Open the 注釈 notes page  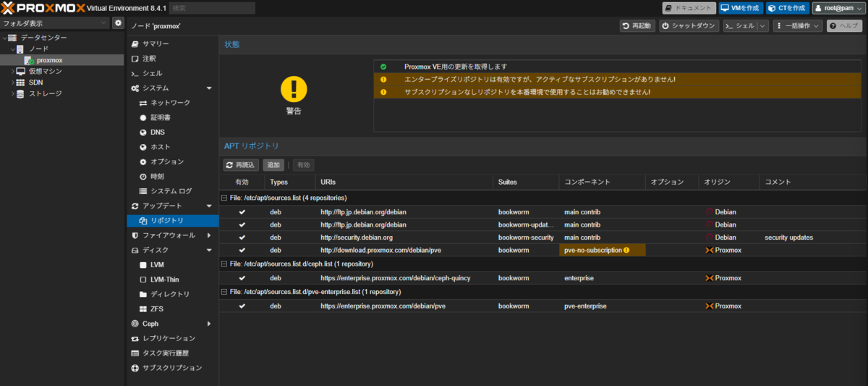[149, 59]
